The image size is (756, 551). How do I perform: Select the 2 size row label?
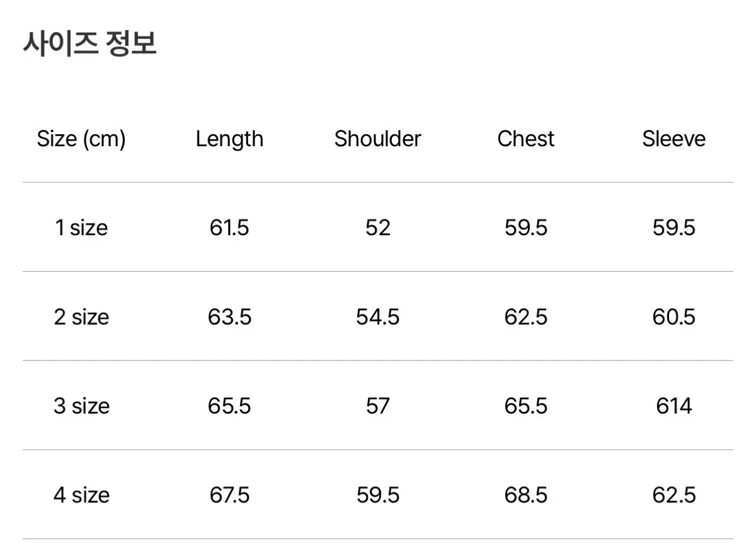click(81, 316)
